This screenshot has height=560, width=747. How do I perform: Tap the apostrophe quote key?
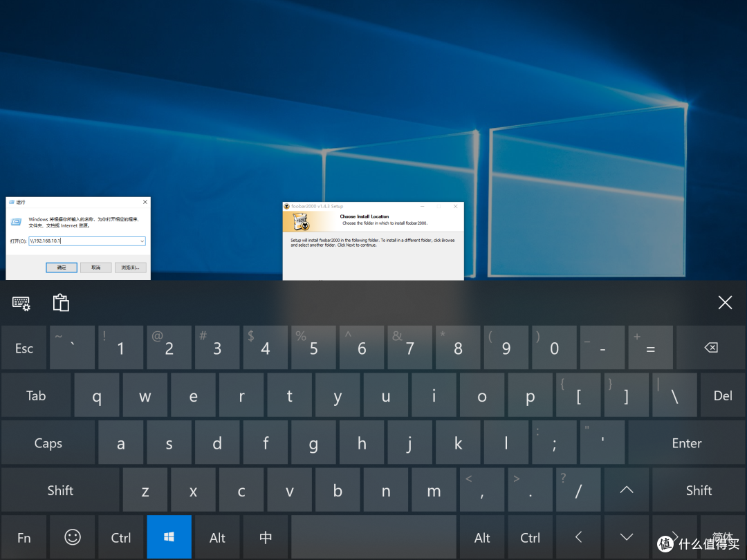click(x=602, y=443)
